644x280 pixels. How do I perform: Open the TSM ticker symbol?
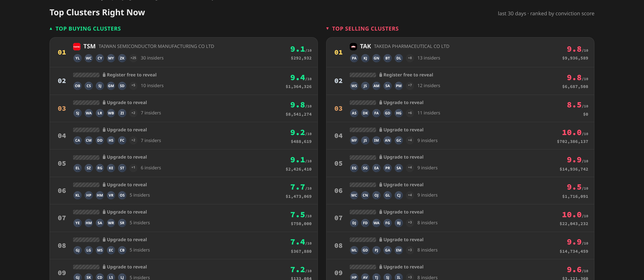89,46
